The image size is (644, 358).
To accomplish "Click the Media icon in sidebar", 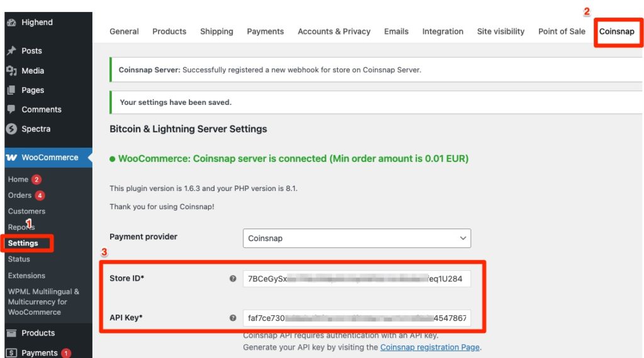I will (x=11, y=70).
